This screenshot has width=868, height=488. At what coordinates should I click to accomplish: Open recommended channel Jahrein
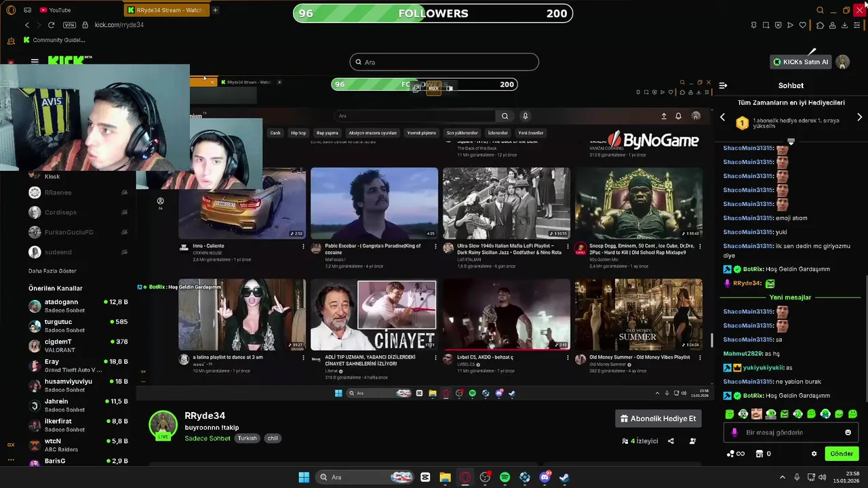tap(78, 405)
